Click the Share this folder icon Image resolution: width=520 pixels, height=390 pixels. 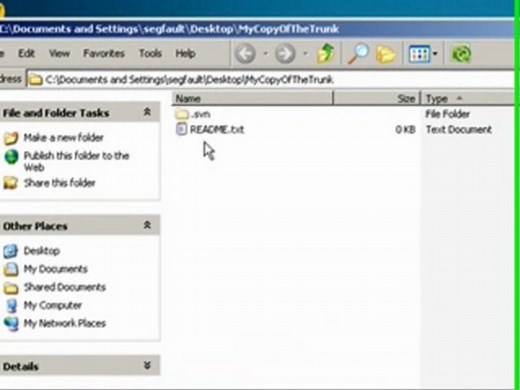[x=11, y=183]
